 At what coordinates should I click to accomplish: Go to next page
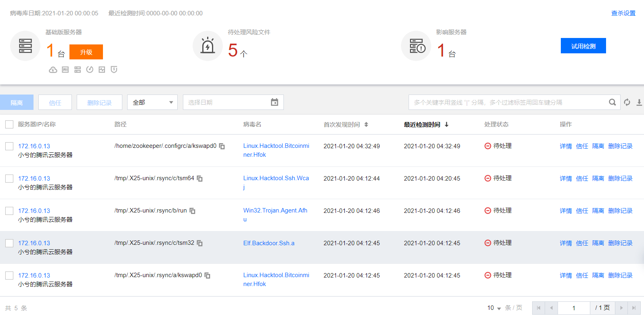pos(621,308)
